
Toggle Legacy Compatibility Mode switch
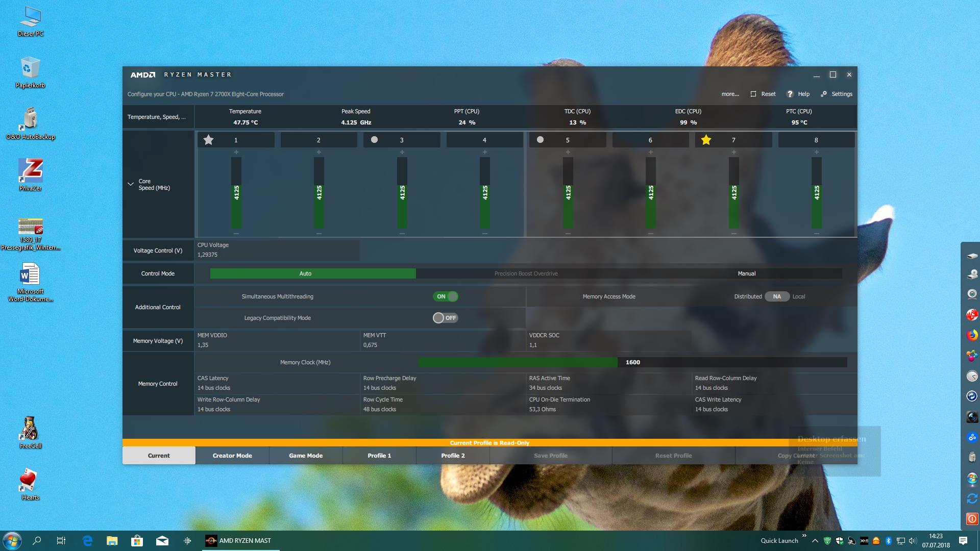(x=446, y=318)
